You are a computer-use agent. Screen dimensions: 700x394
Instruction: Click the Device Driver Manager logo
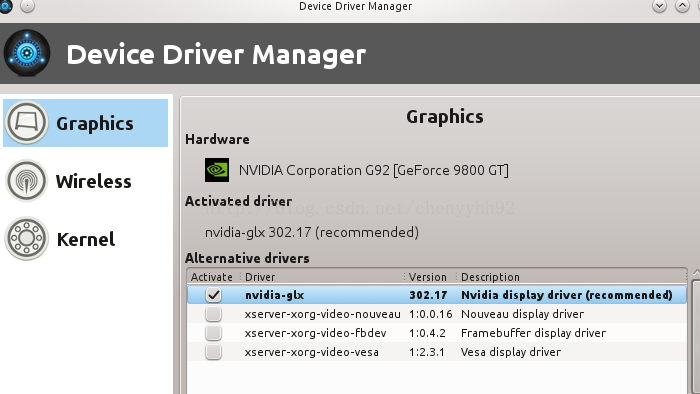27,53
